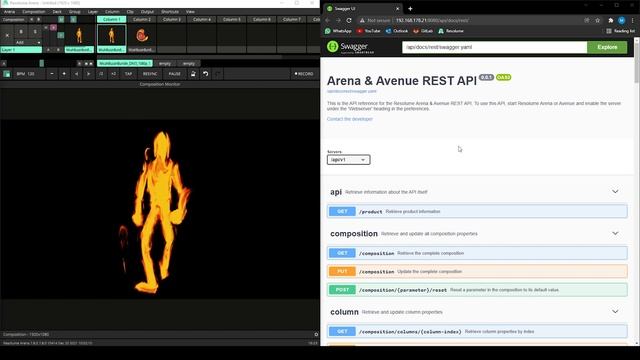Image resolution: width=640 pixels, height=360 pixels.
Task: Open the Reading list
Action: pyautogui.click(x=620, y=31)
